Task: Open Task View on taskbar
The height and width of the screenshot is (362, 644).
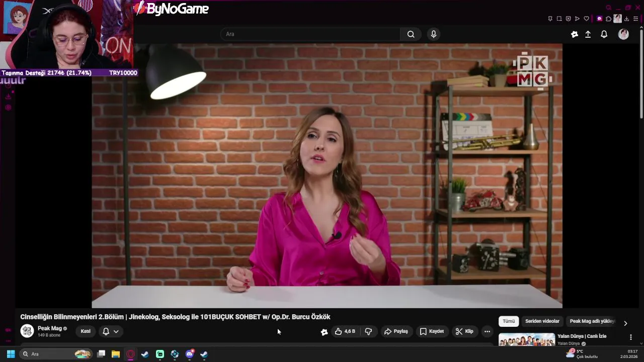Action: click(x=101, y=354)
